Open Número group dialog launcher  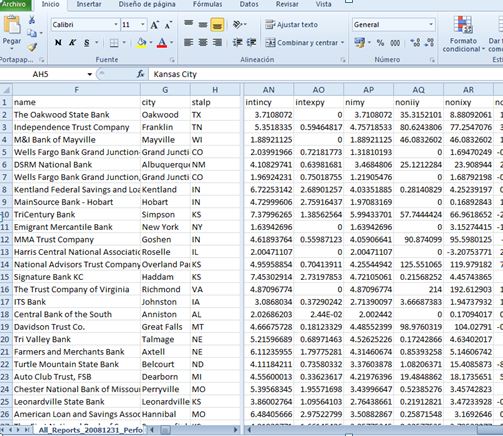pyautogui.click(x=432, y=60)
